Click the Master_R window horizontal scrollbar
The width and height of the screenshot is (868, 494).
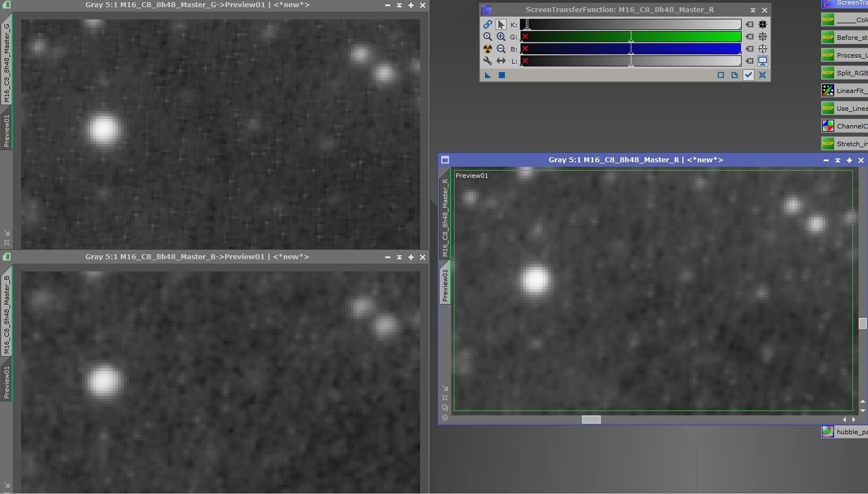tap(591, 419)
